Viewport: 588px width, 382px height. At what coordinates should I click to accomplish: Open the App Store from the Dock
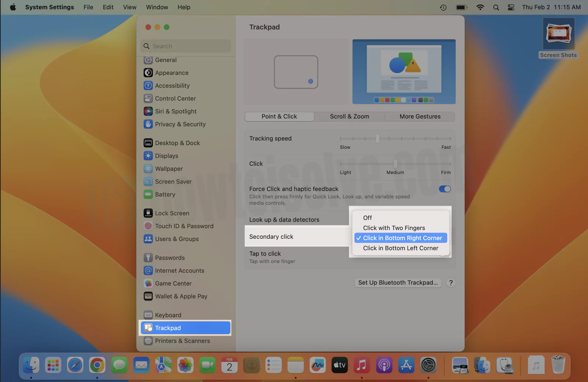(406, 365)
